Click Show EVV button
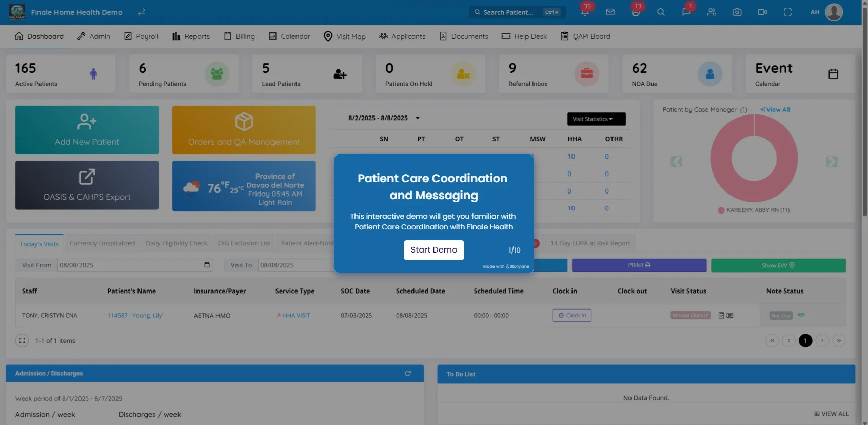The image size is (868, 425). coord(778,265)
